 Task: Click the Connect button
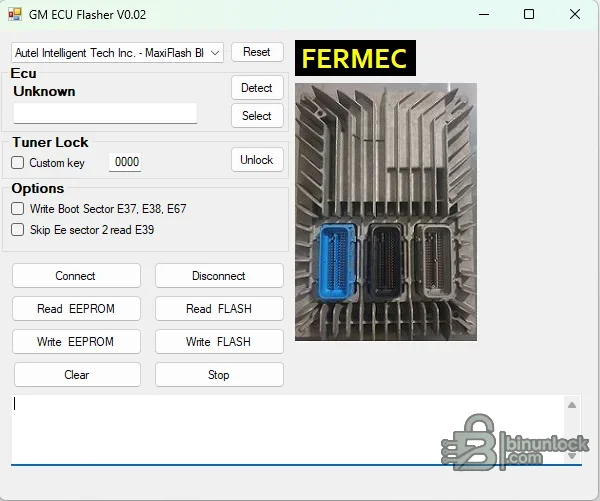tap(76, 276)
